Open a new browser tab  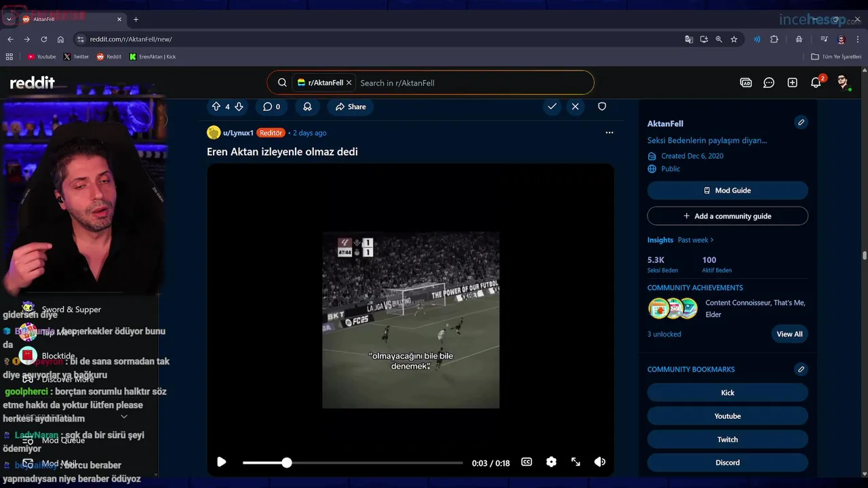[x=136, y=19]
